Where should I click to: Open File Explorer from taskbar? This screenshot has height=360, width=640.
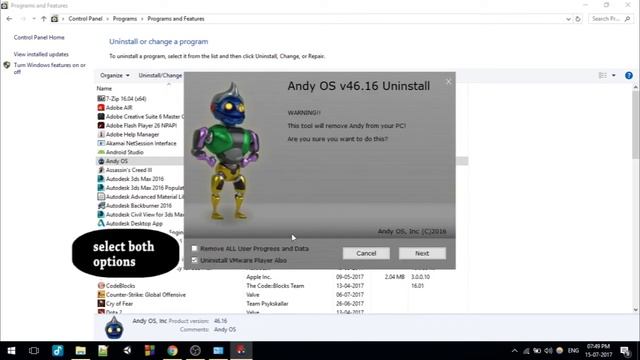coord(80,351)
